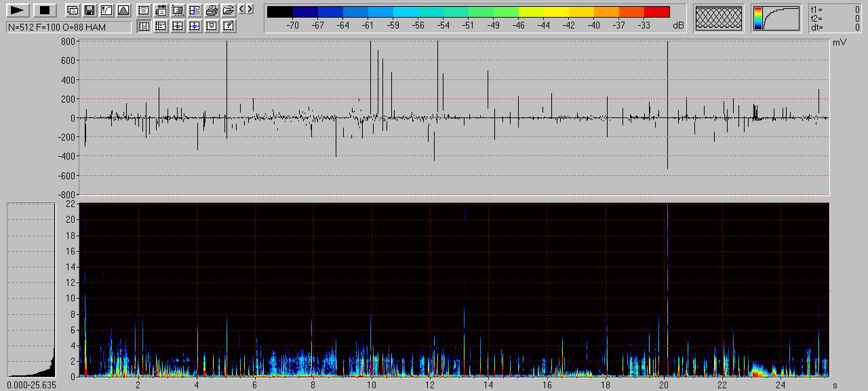Click the floppy disk save icon
This screenshot has height=391, width=868.
(x=89, y=10)
